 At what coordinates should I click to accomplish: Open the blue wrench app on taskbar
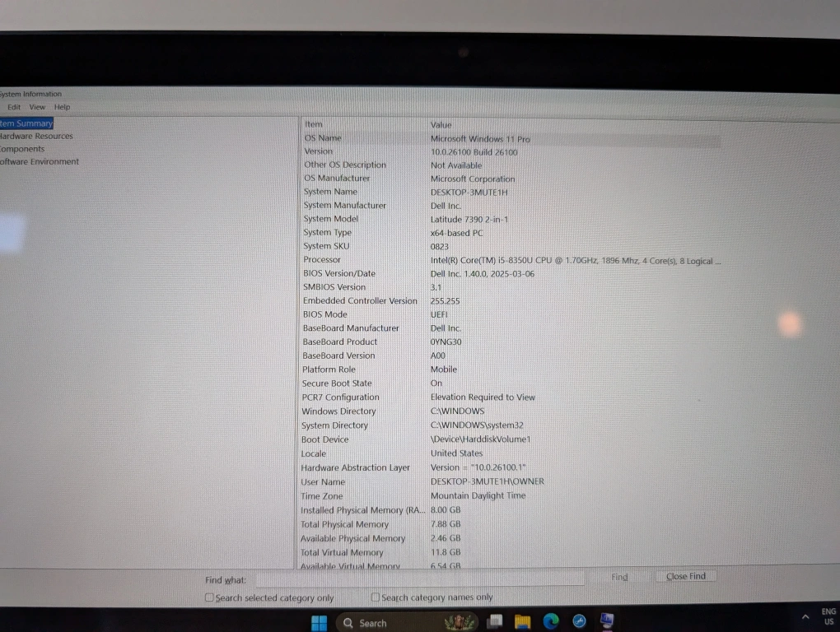coord(579,620)
